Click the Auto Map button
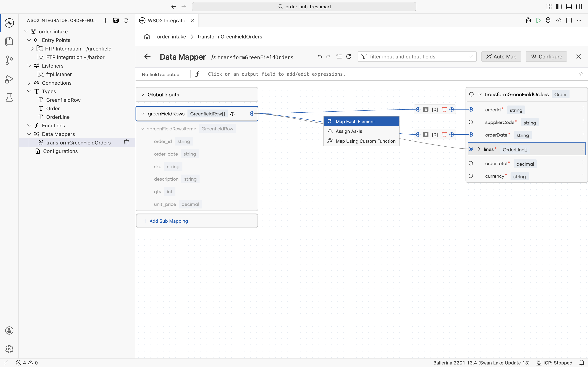The image size is (588, 367). pyautogui.click(x=501, y=57)
